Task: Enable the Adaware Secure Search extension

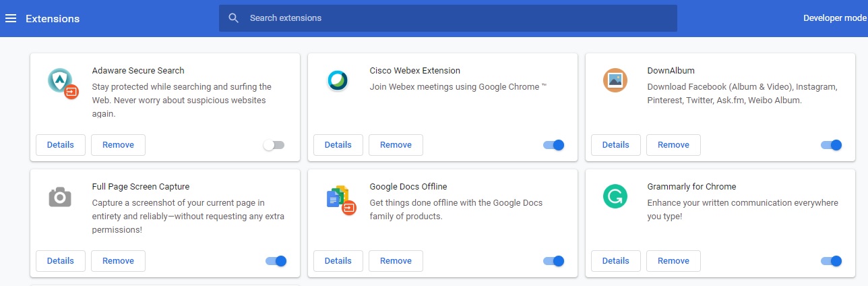Action: 274,145
